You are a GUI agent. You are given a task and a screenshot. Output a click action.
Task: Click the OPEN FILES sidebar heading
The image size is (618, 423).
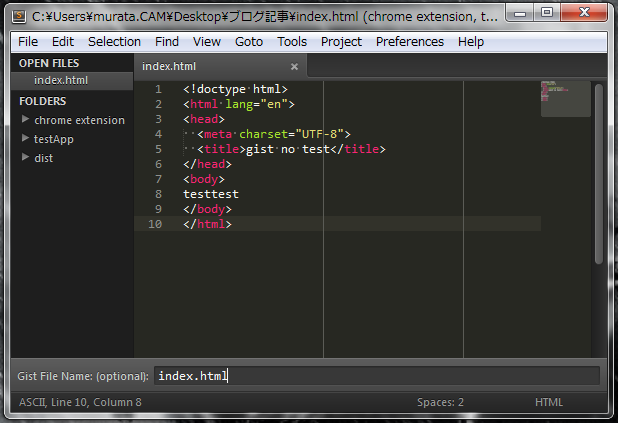point(49,63)
